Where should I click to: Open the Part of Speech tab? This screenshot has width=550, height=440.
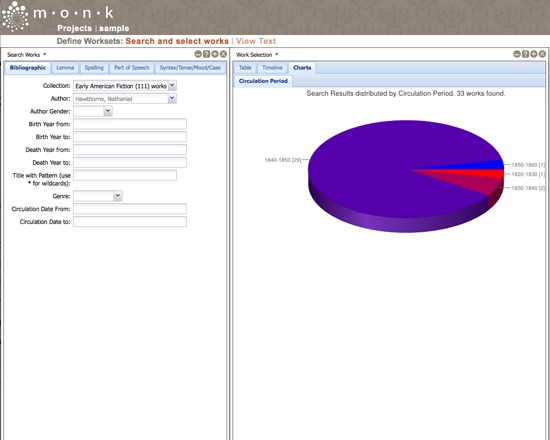tap(132, 68)
